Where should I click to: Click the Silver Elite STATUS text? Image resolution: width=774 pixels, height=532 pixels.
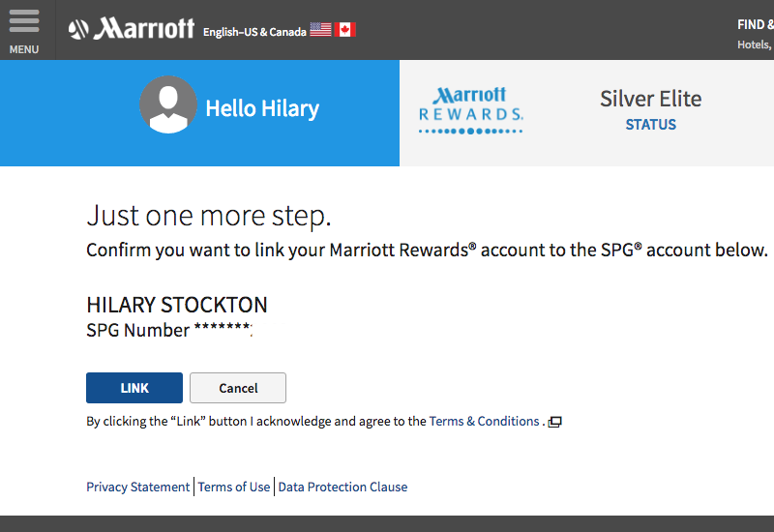click(650, 110)
